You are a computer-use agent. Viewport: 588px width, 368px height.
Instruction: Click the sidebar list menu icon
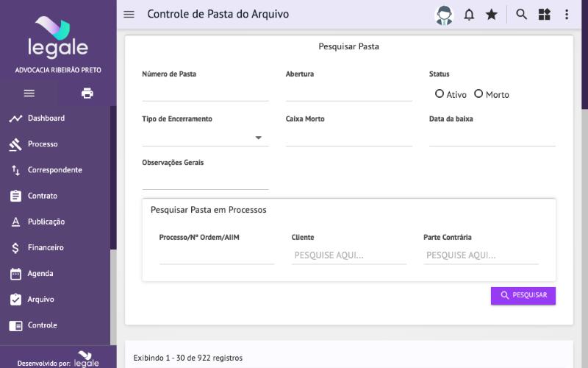(29, 93)
